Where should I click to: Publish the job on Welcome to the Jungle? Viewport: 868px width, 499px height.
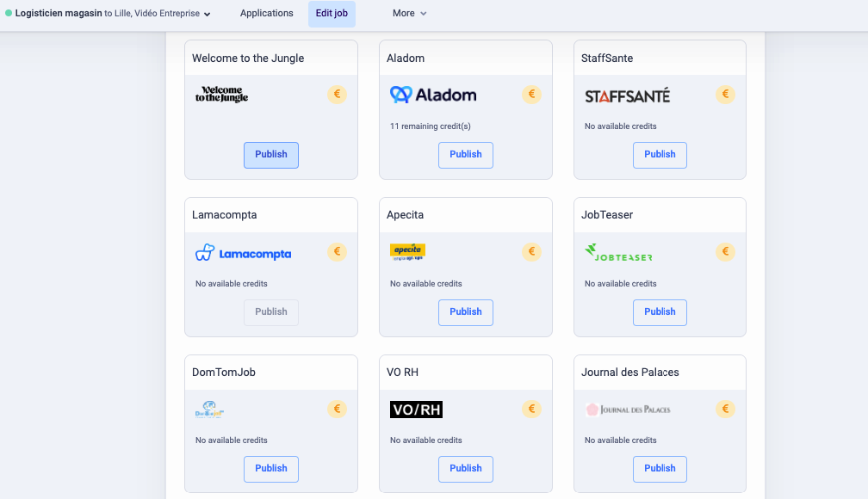[x=271, y=155]
